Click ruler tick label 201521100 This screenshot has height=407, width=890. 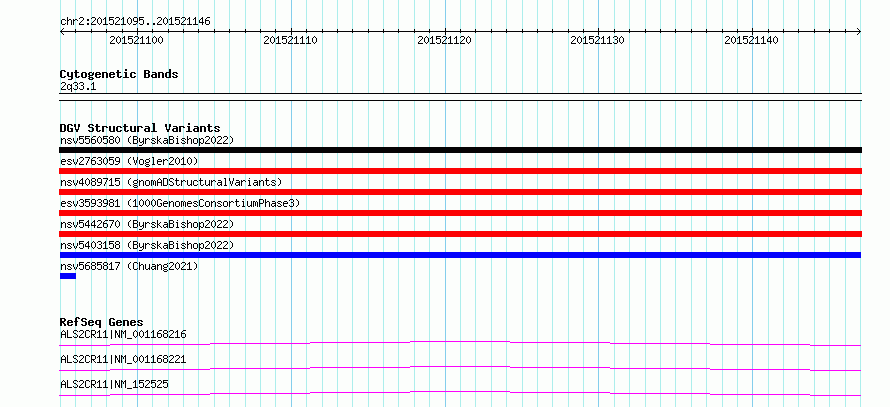[x=136, y=40]
